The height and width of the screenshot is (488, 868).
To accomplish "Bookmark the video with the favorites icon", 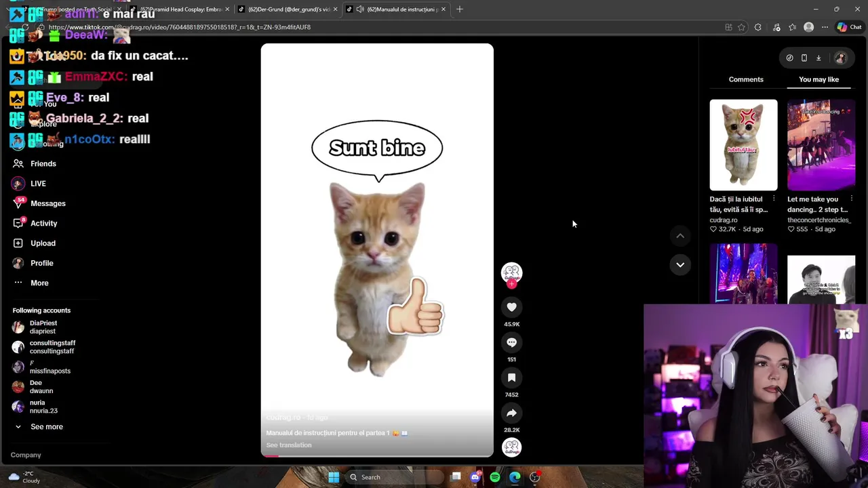I will 511,378.
